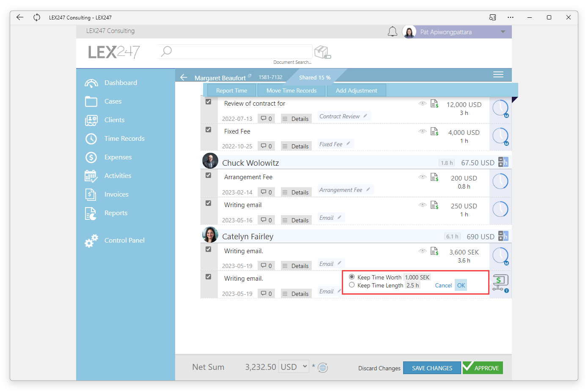
Task: Toggle eye visibility for Arrangement Fee
Action: 422,177
